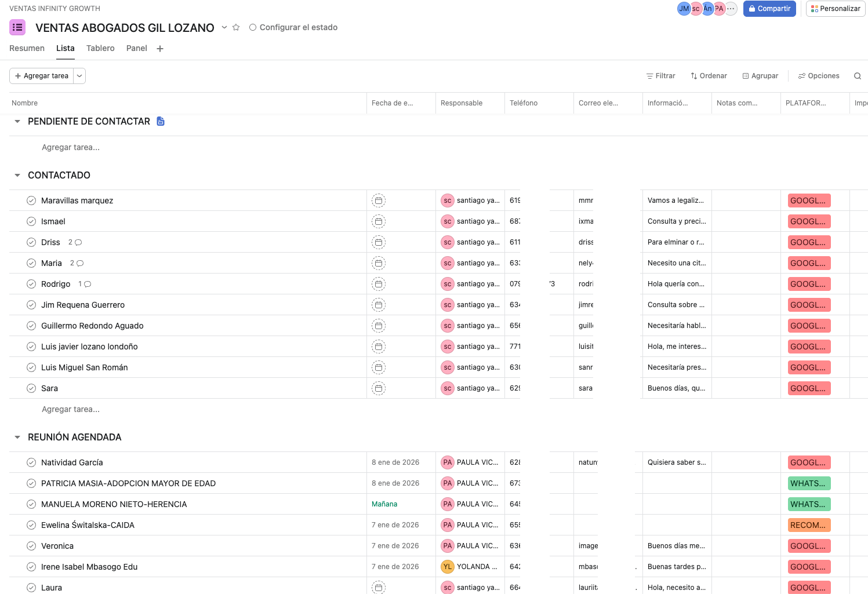Toggle completion for Luis Miguel San Román
This screenshot has width=868, height=594.
[31, 367]
